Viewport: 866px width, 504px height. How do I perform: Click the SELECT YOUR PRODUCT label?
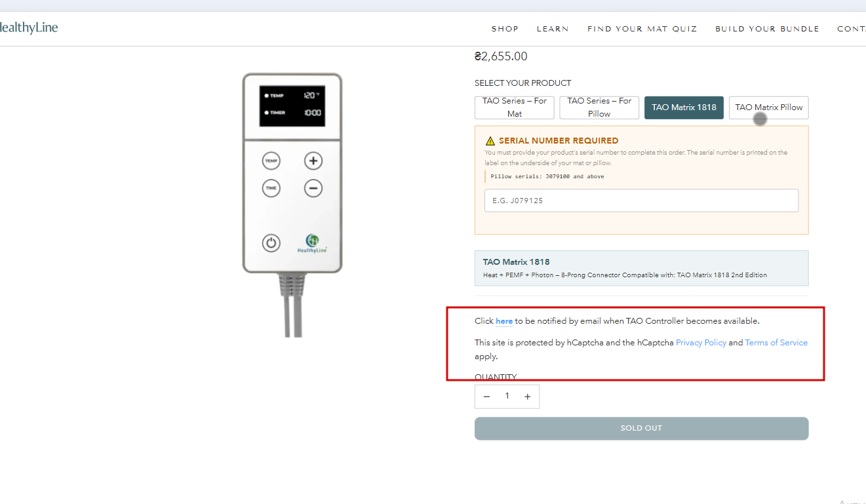click(x=523, y=83)
